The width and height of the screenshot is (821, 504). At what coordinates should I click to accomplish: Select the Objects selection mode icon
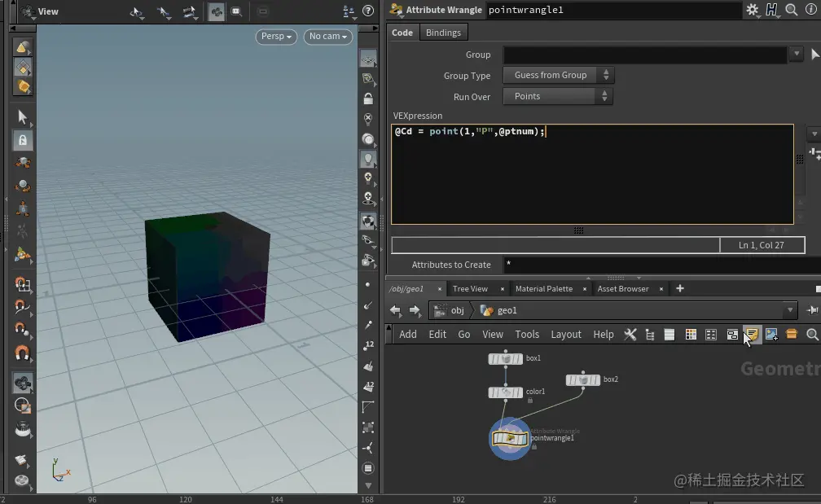[x=22, y=47]
